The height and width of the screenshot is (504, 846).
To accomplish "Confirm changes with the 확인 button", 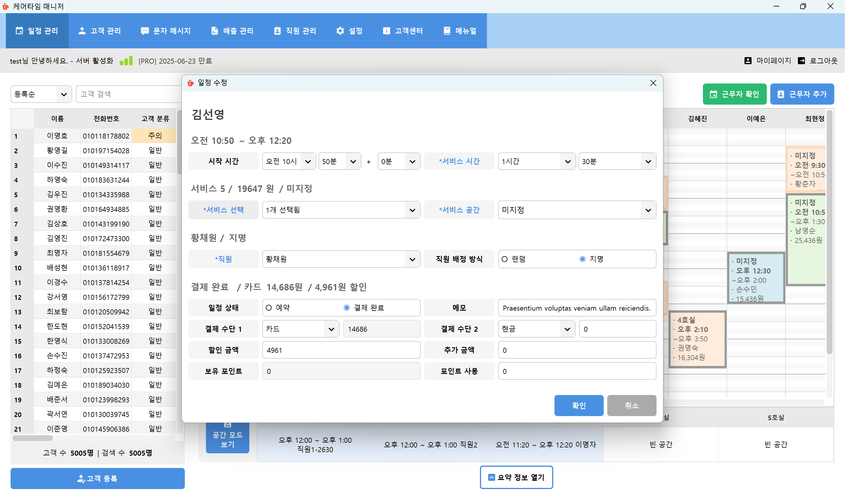I will [578, 406].
